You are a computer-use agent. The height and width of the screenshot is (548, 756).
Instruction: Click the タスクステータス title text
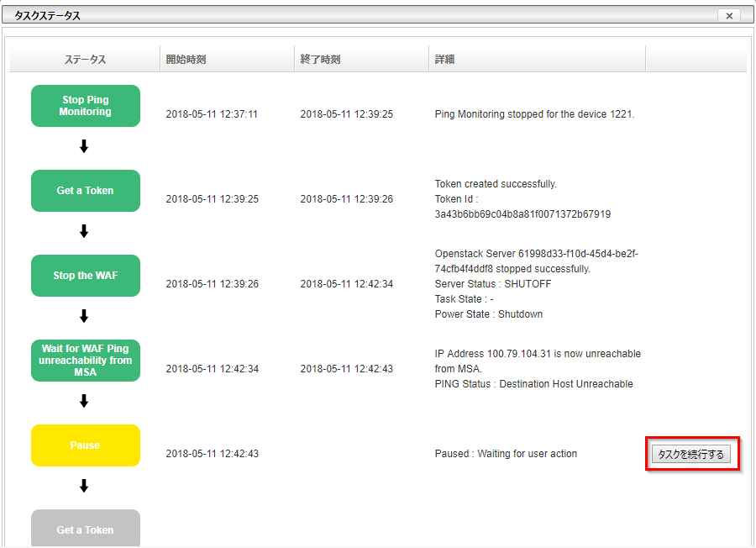tap(47, 16)
